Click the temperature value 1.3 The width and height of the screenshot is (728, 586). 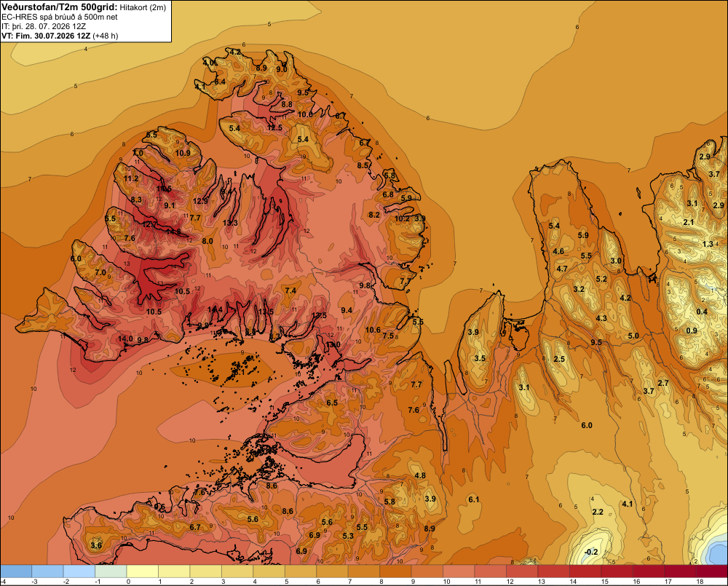pos(708,245)
